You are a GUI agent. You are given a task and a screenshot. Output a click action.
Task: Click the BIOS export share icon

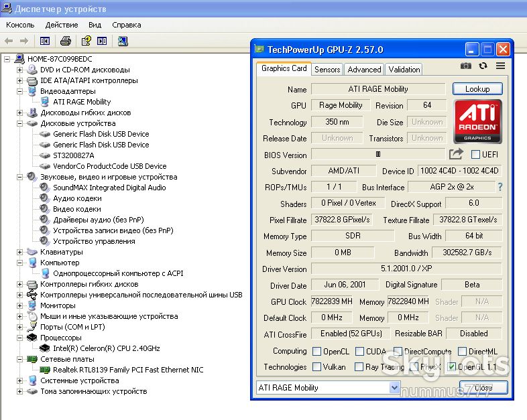click(x=456, y=154)
